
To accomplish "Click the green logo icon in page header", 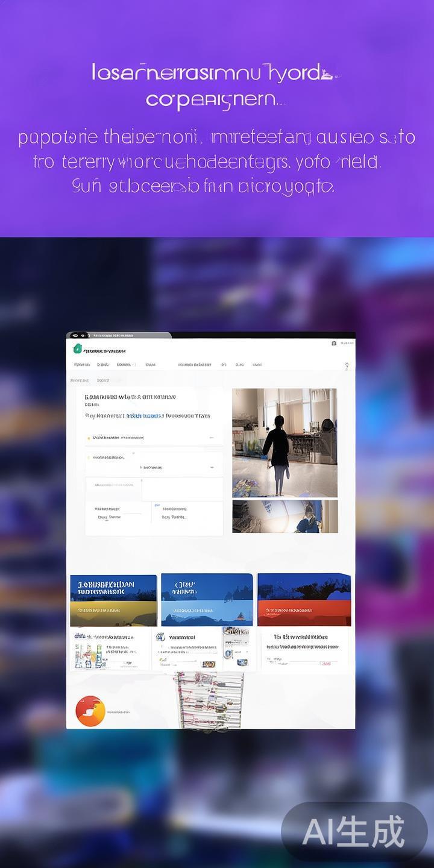I will (x=77, y=349).
